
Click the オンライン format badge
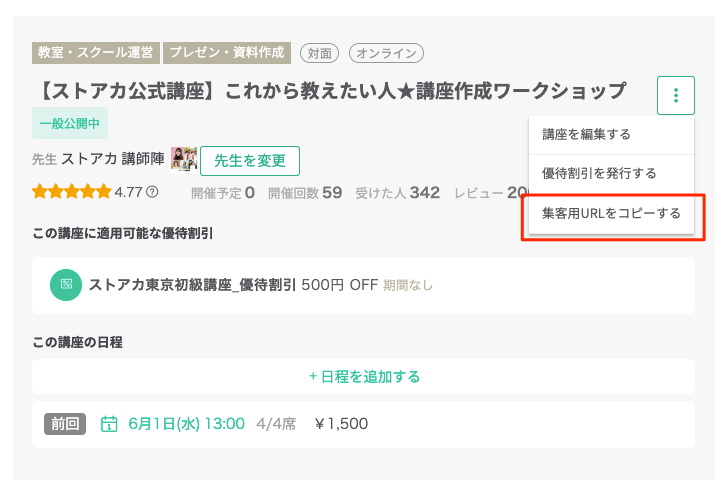click(x=386, y=53)
